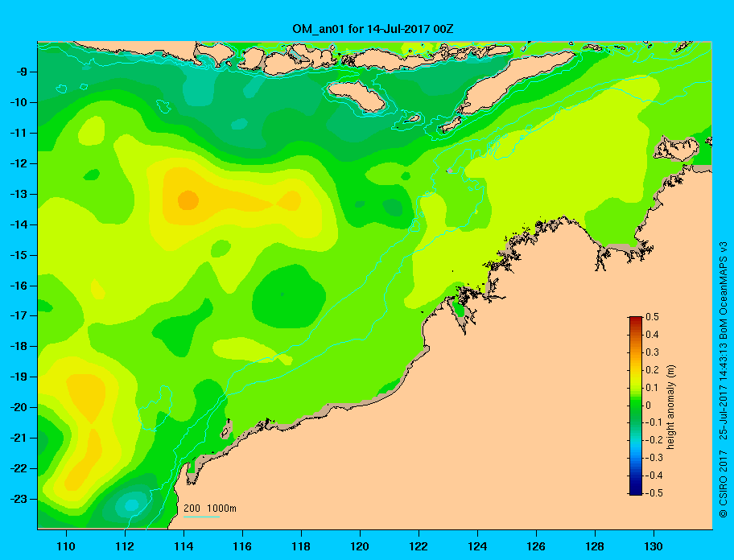This screenshot has height=560, width=734.
Task: Click latitude label -23 on y-axis
Action: (x=19, y=499)
